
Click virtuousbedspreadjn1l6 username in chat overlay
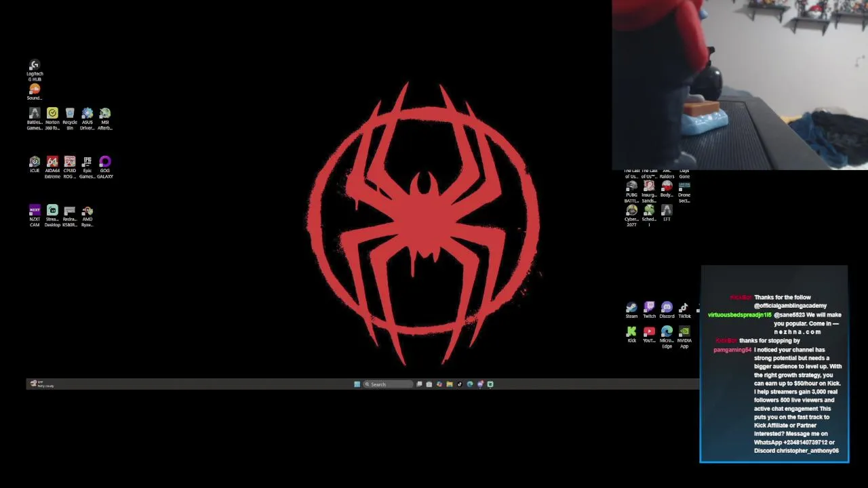tap(740, 315)
